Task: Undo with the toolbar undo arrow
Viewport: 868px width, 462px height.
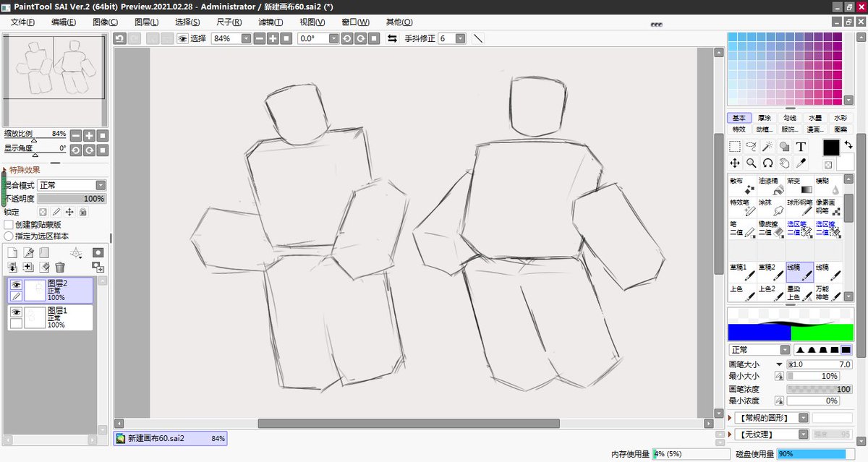Action: click(x=119, y=38)
